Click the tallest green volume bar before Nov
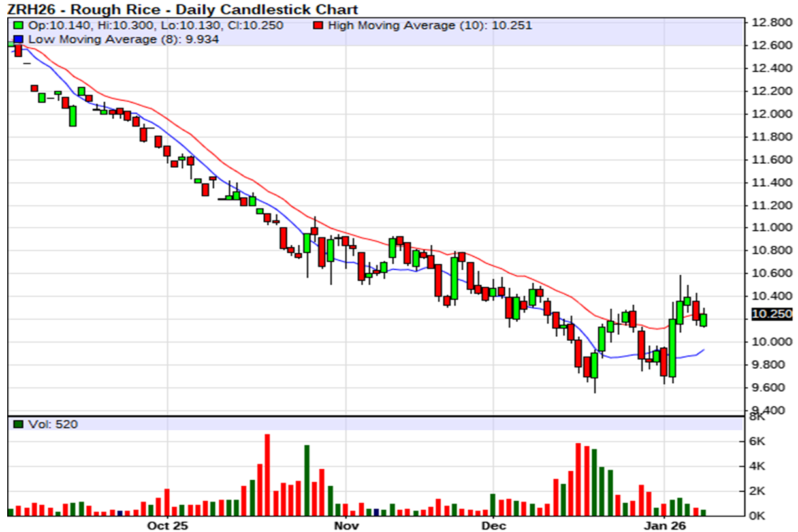 coord(307,480)
